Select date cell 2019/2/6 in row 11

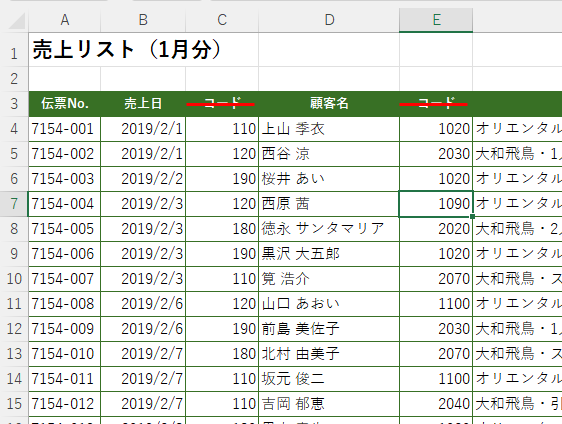[143, 304]
